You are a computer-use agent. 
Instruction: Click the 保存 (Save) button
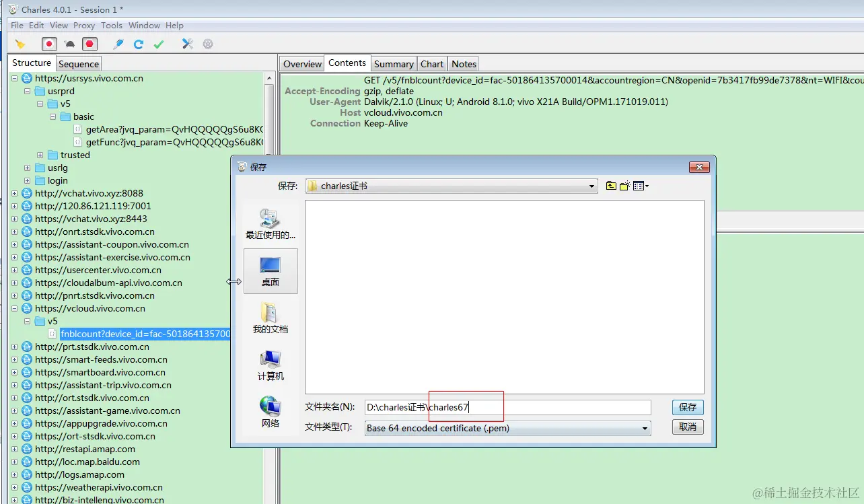[x=688, y=407]
